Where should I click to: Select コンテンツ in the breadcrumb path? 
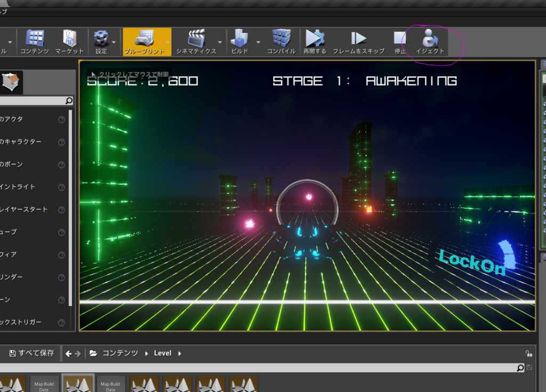click(x=120, y=353)
